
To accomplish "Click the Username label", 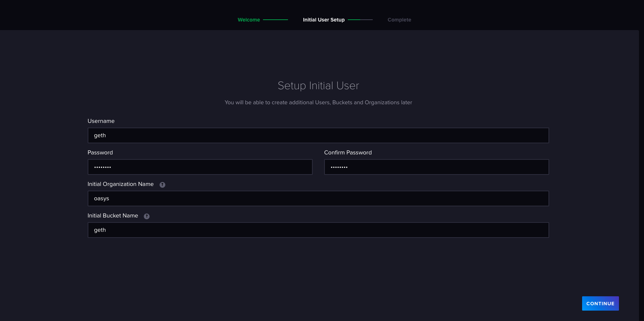I will point(101,121).
